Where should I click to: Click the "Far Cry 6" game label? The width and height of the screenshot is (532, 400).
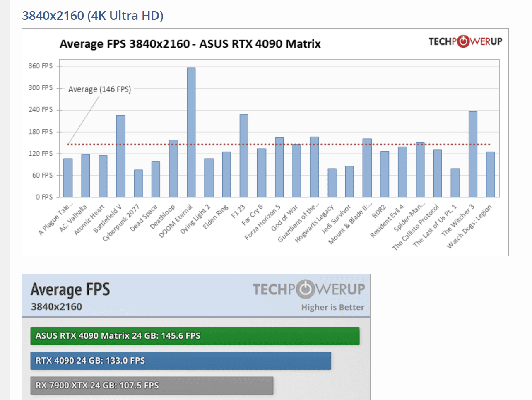point(252,215)
